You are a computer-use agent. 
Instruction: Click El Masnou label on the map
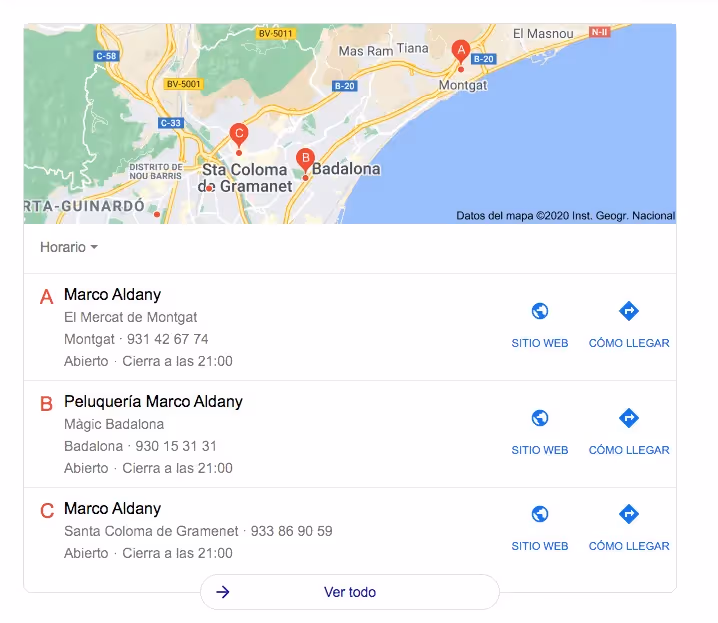click(543, 34)
